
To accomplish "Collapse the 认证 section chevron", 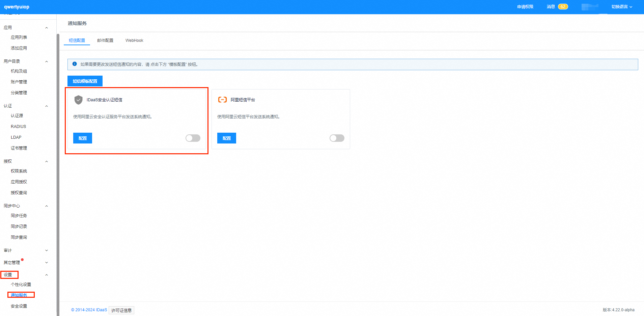I will point(47,106).
